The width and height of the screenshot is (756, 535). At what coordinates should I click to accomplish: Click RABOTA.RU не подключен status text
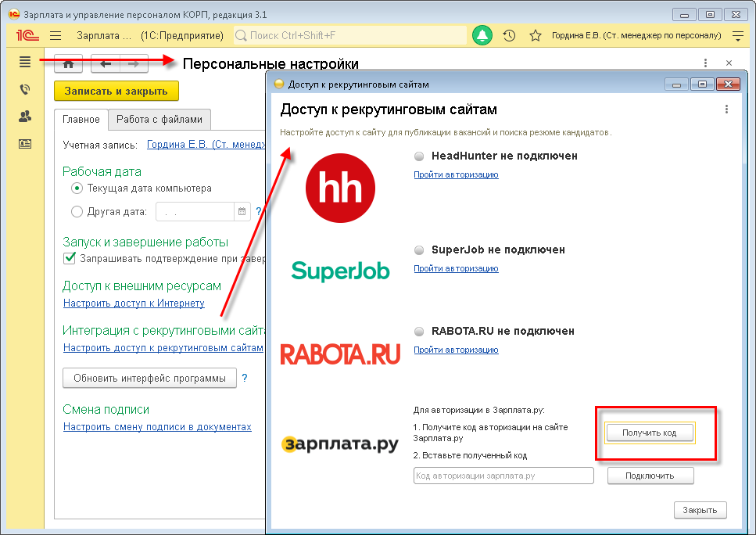click(503, 332)
